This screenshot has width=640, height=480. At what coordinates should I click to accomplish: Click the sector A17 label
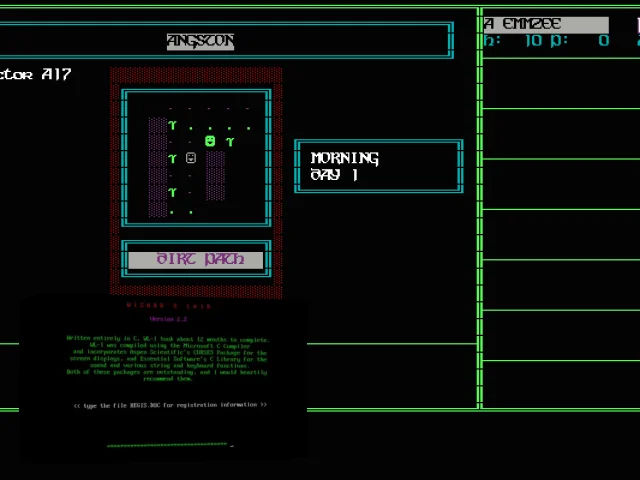(36, 74)
